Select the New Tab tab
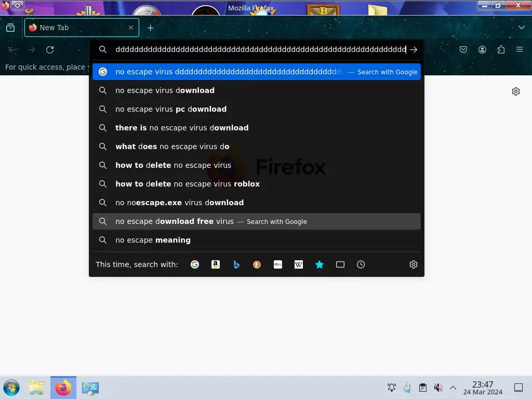The image size is (532, 399). click(82, 28)
